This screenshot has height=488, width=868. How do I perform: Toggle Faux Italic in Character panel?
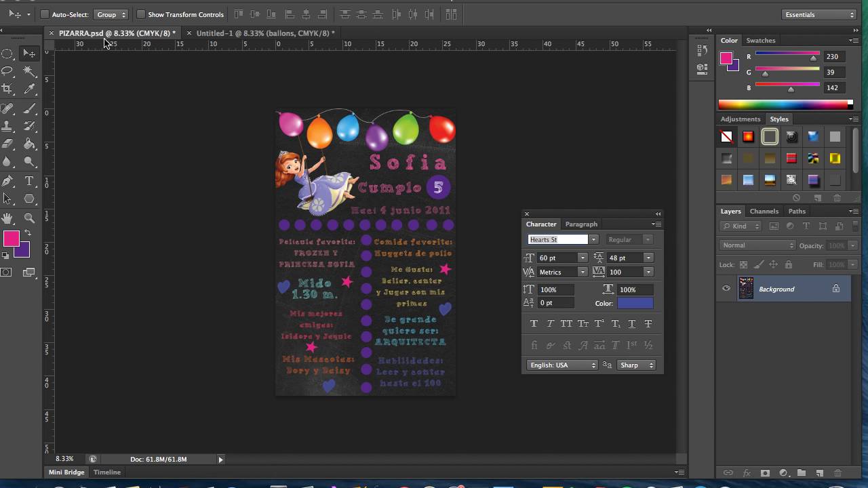[x=550, y=323]
